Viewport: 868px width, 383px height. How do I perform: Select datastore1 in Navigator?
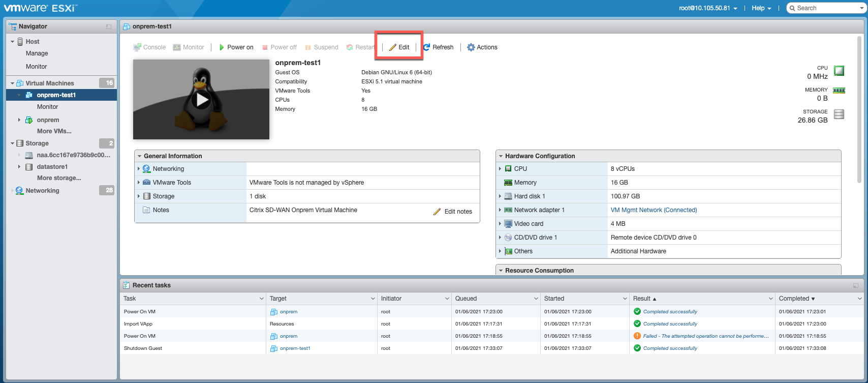(x=52, y=167)
